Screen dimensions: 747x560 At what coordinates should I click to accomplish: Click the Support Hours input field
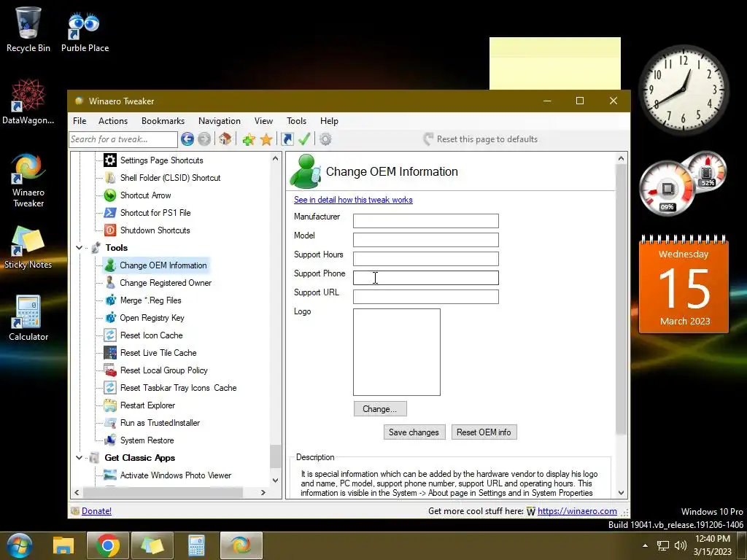tap(425, 259)
